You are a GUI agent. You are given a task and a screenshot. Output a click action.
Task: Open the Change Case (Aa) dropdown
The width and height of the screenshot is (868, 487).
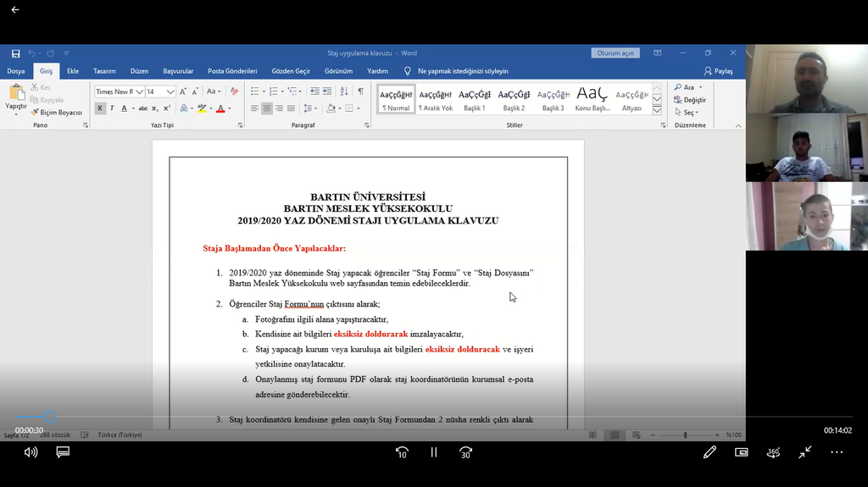[214, 91]
